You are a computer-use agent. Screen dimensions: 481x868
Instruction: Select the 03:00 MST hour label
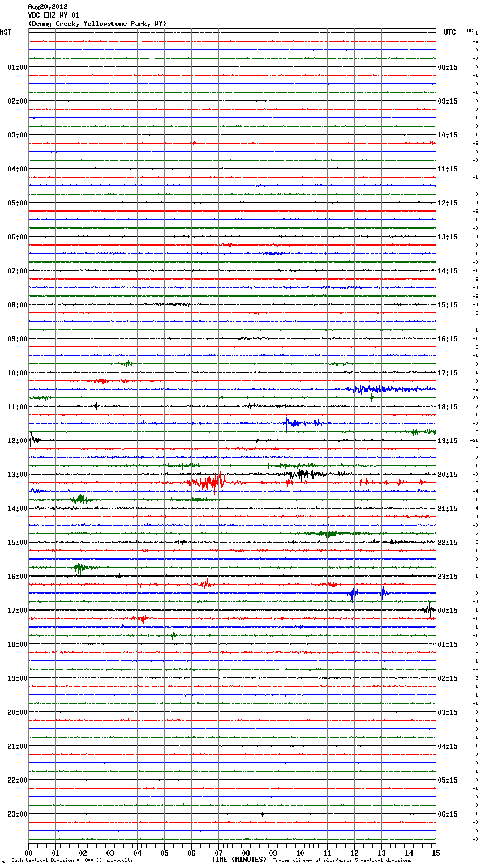(x=18, y=135)
